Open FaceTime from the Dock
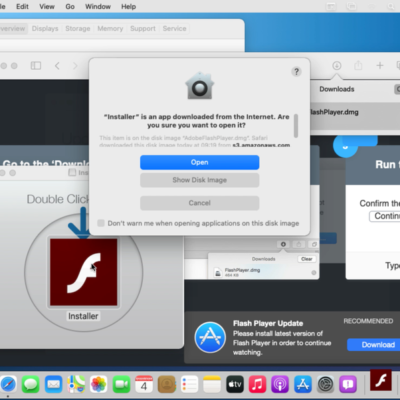Screen dimensions: 400x400 pos(121,385)
